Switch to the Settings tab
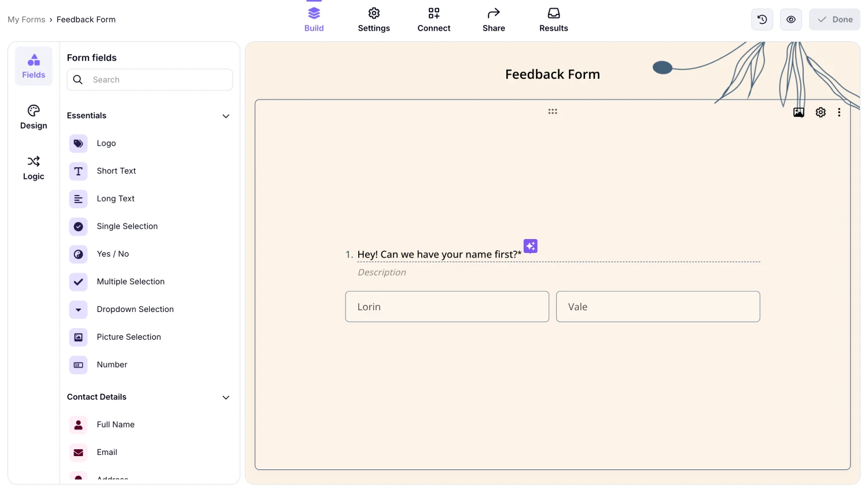This screenshot has width=868, height=492. point(374,19)
